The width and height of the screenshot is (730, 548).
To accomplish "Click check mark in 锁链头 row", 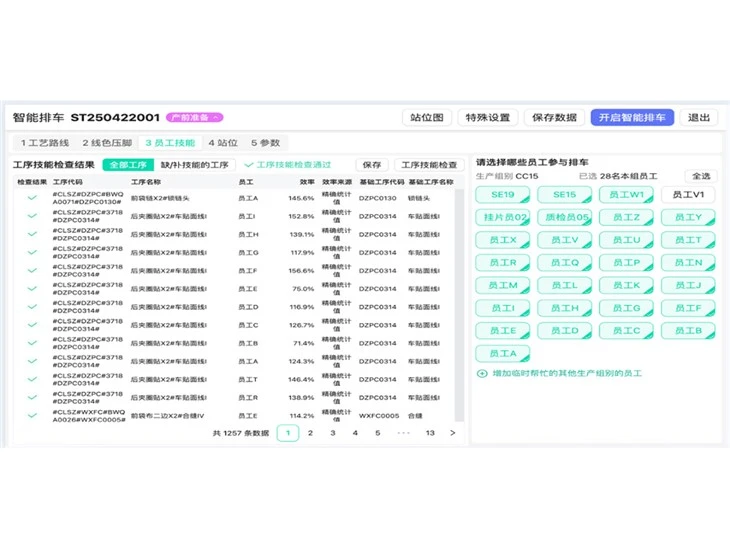I will coord(32,198).
